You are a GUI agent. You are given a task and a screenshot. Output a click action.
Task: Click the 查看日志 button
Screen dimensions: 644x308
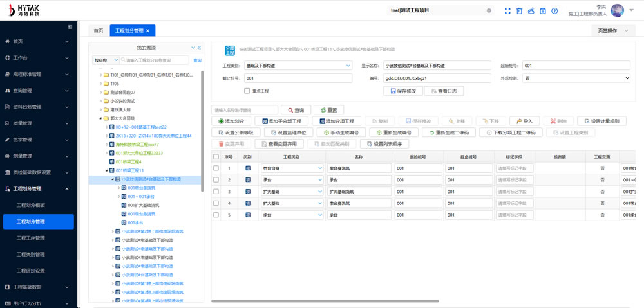click(444, 91)
